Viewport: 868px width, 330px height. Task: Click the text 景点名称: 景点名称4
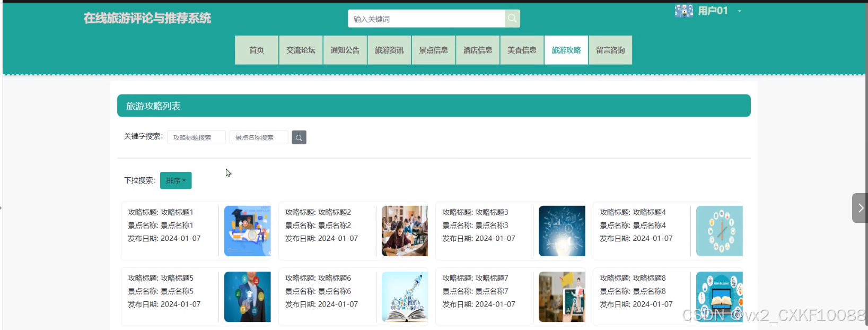[x=633, y=225]
